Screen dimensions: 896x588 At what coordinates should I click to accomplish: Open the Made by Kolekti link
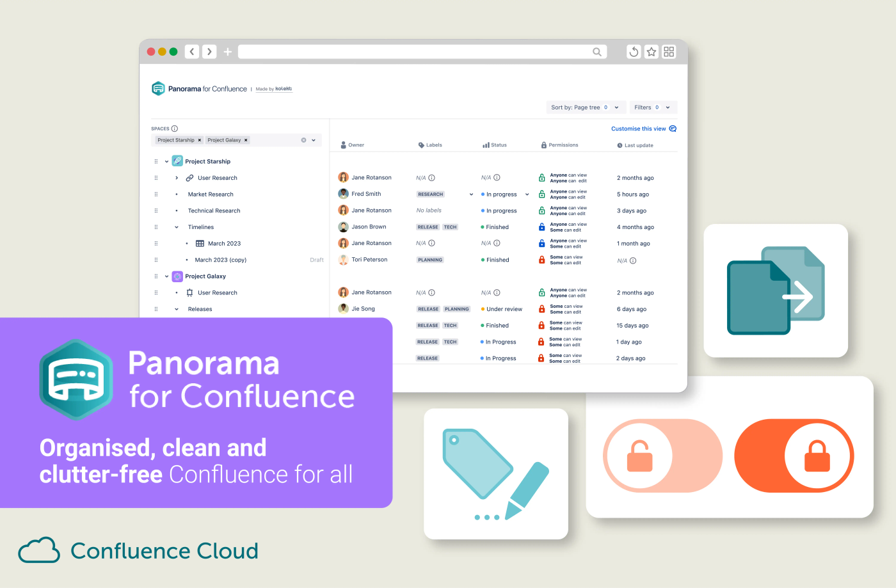point(274,89)
